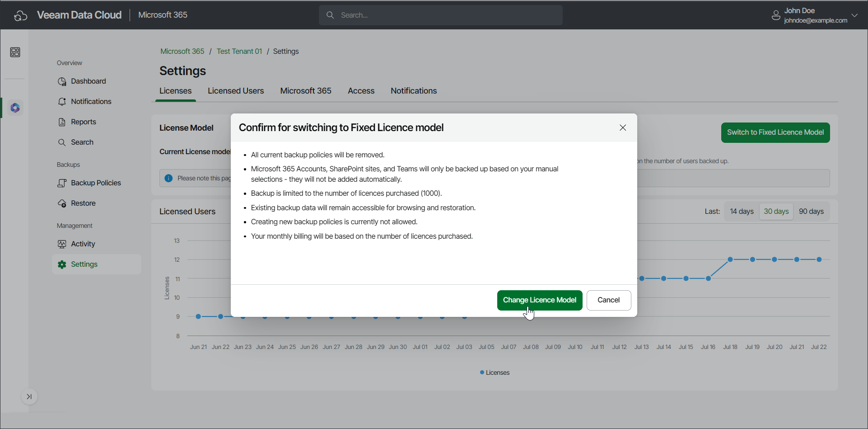Open Activity in Management section
The image size is (868, 429).
[x=83, y=244]
